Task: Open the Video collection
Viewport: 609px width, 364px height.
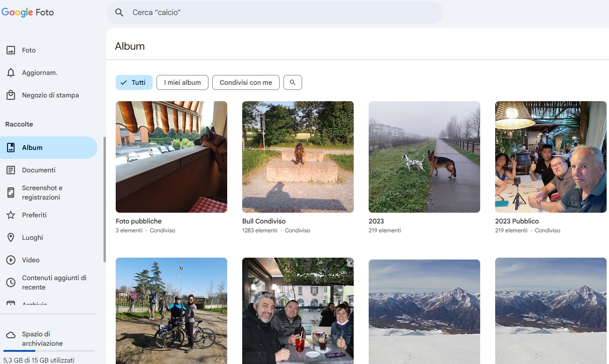Action: point(31,260)
